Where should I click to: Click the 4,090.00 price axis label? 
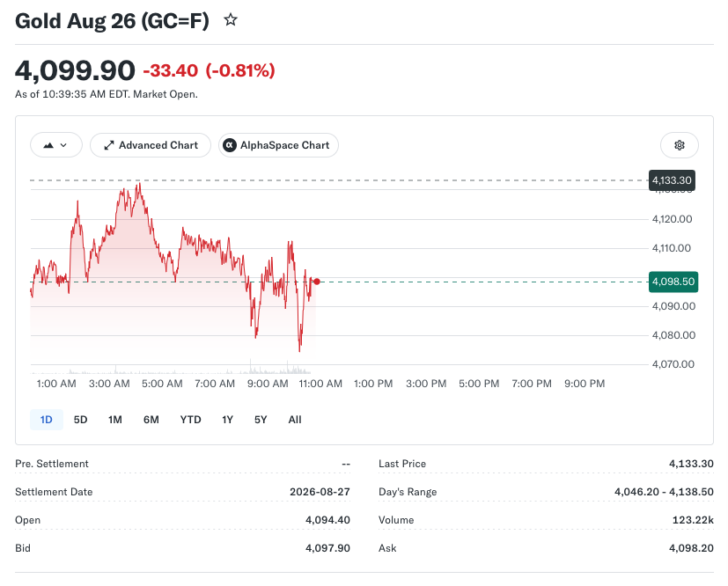point(673,306)
